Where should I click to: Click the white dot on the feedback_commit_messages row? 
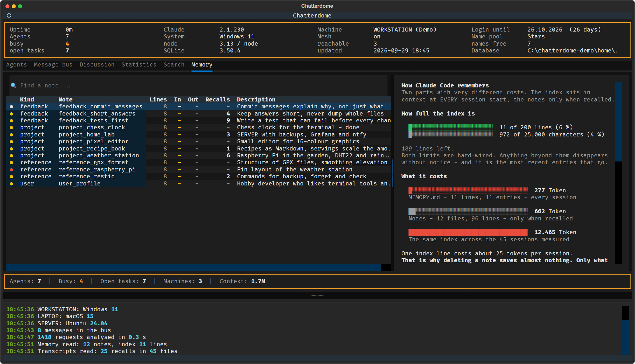11,107
